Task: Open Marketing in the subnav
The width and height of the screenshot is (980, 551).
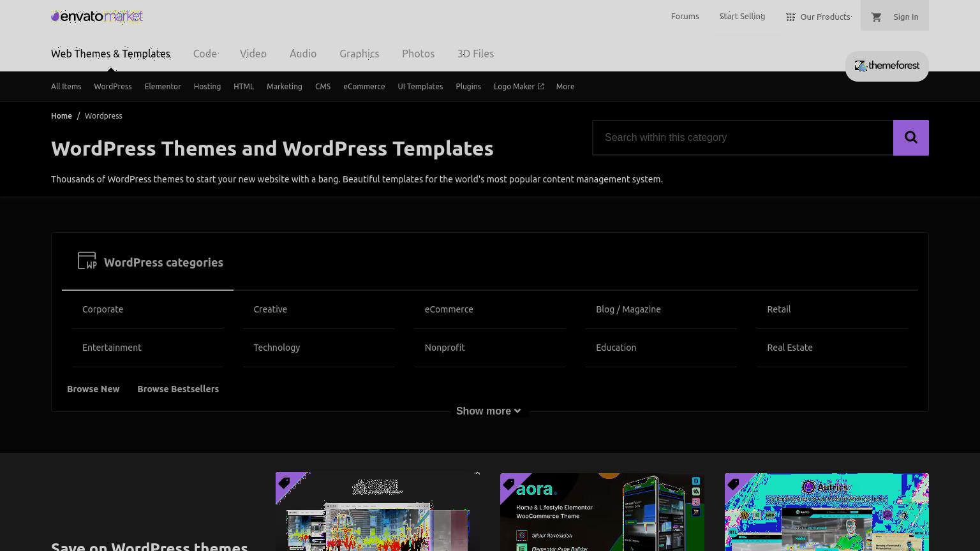Action: coord(285,87)
